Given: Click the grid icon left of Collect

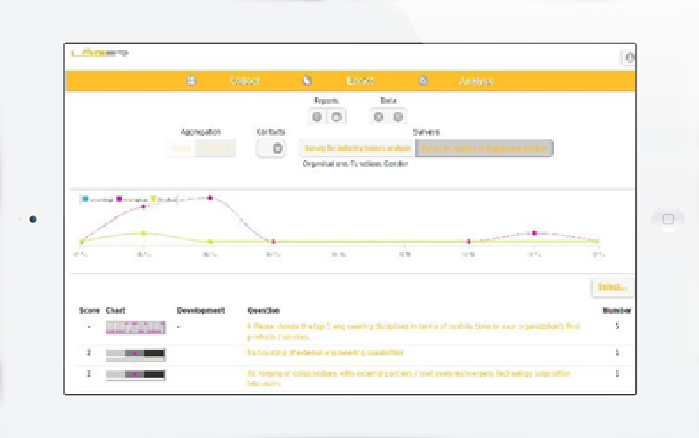Looking at the screenshot, I should tap(191, 81).
